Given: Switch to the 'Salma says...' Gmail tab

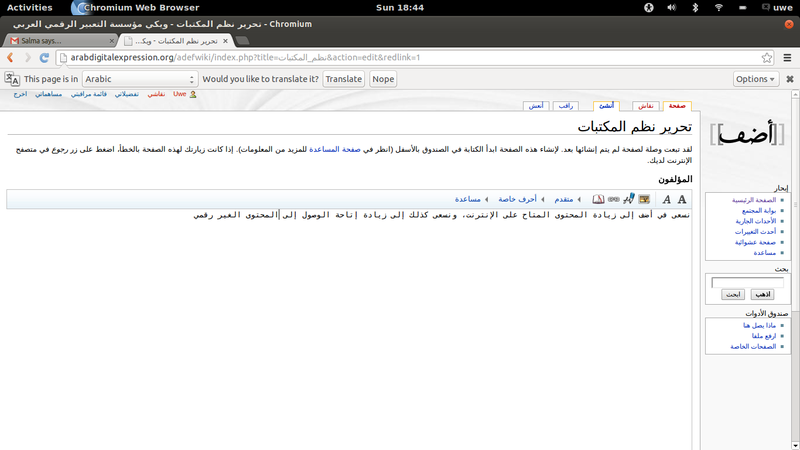Looking at the screenshot, I should click(61, 41).
